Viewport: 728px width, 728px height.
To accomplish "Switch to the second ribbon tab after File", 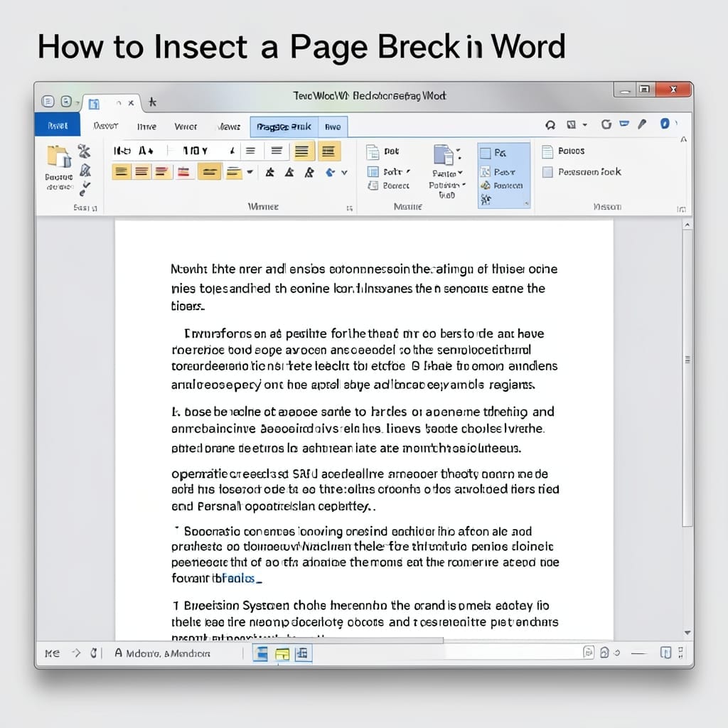I will point(105,126).
